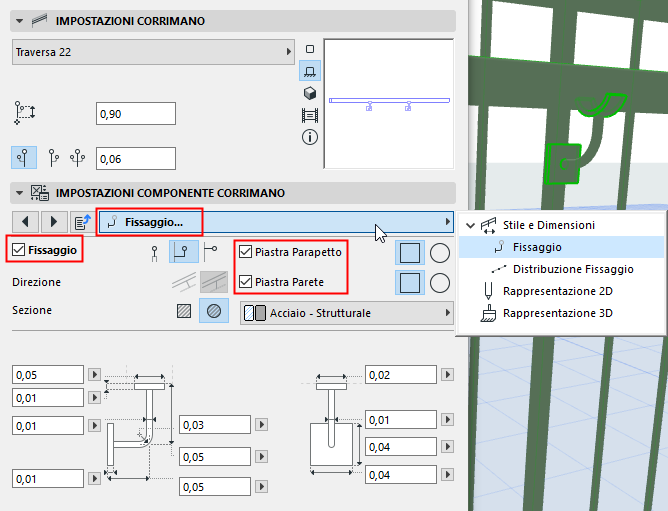
Task: Go to the next component page arrow
Action: [54, 222]
